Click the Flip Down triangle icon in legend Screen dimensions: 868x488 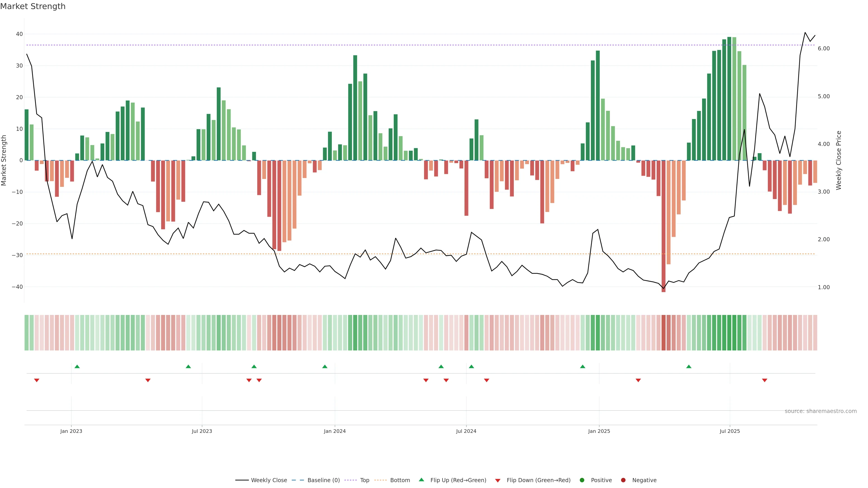click(x=498, y=481)
